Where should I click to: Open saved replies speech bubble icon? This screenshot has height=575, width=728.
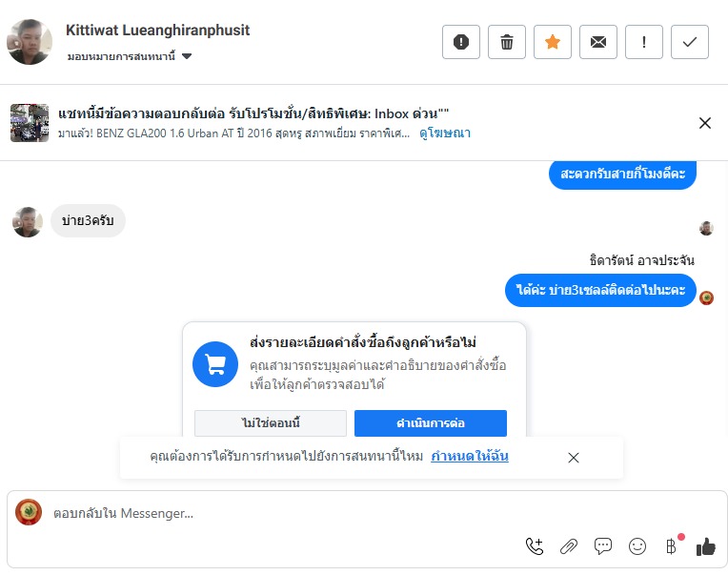point(603,546)
